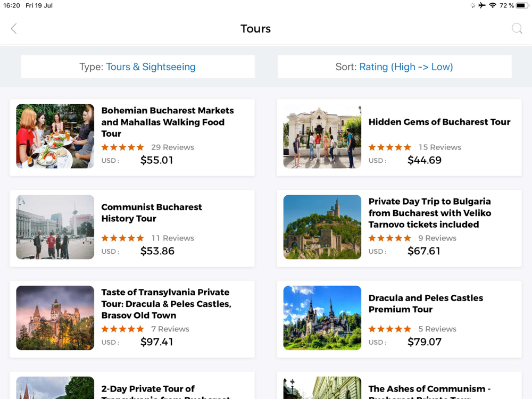Tap the $55.01 price
The height and width of the screenshot is (399, 532).
(157, 160)
